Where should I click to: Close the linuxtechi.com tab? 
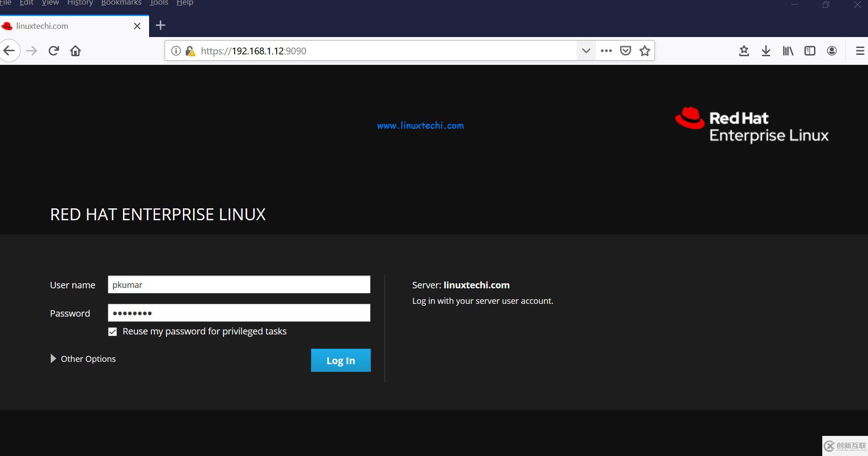(137, 26)
